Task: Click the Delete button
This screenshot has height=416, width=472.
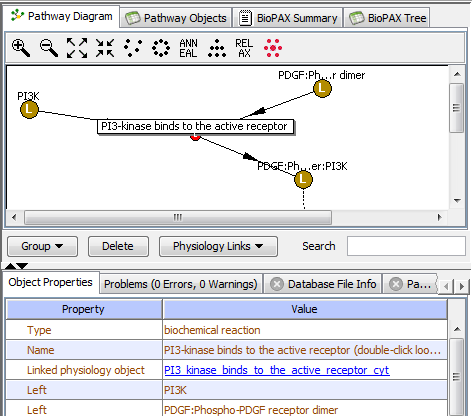Action: click(x=118, y=246)
